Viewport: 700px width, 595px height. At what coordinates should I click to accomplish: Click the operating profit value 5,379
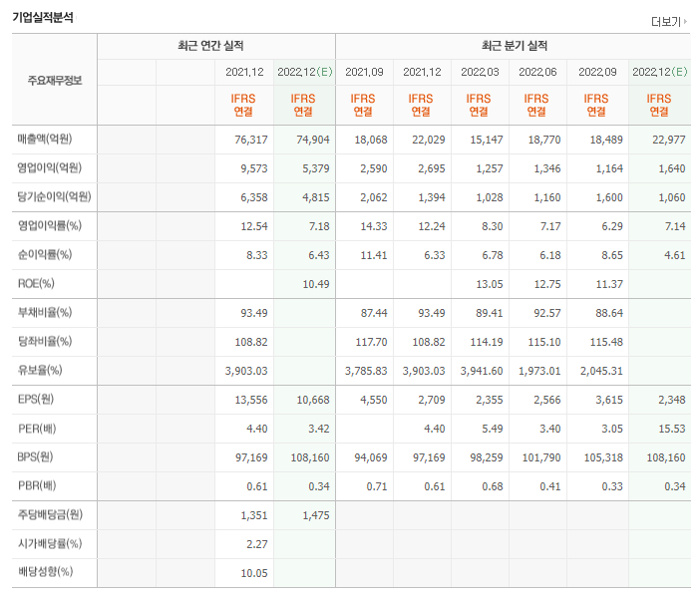[316, 168]
